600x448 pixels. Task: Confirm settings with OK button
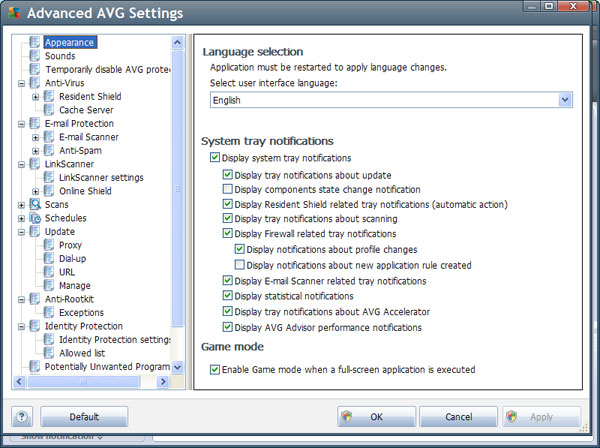pyautogui.click(x=376, y=417)
